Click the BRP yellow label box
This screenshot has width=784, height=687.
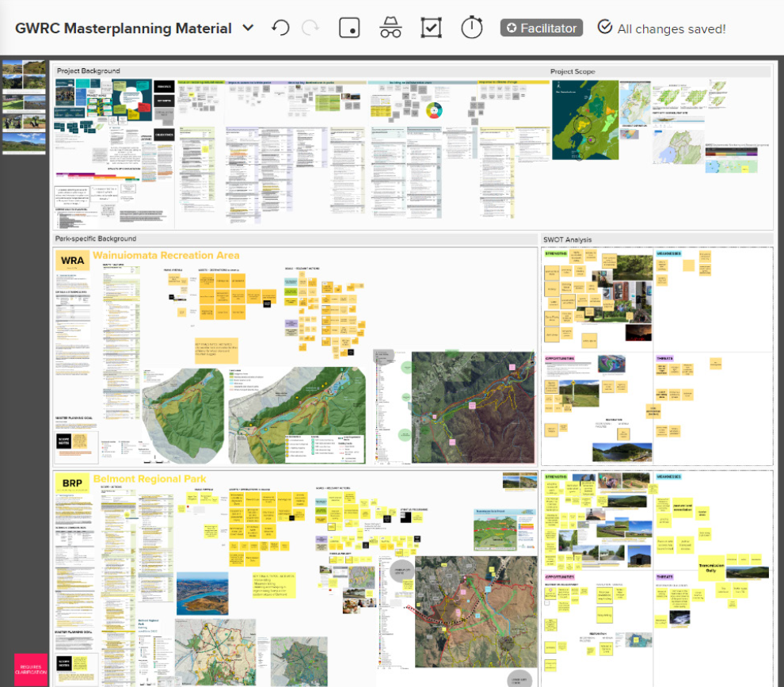[x=73, y=483]
